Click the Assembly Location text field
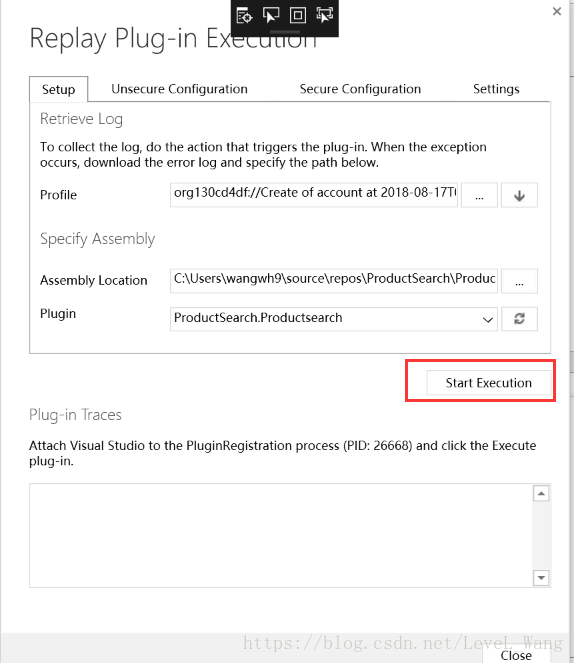 pyautogui.click(x=334, y=281)
